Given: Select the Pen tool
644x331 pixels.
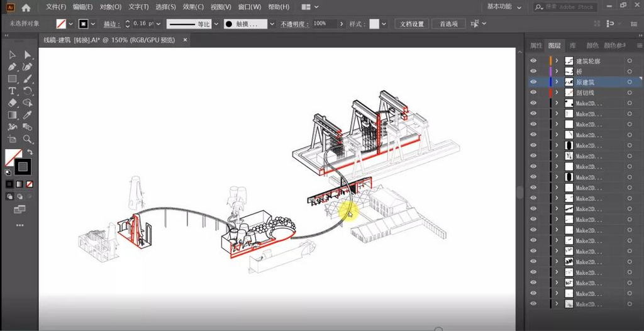Looking at the screenshot, I should coord(12,67).
